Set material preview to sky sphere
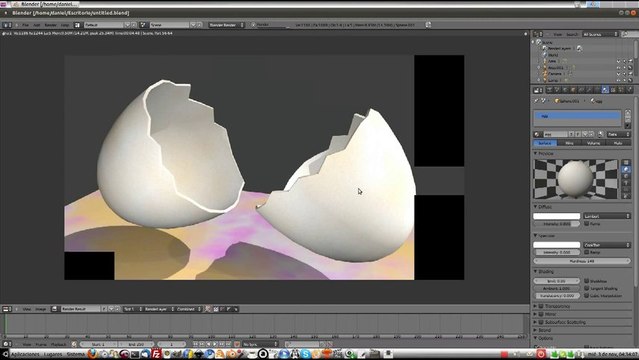The height and width of the screenshot is (360, 639). [x=626, y=196]
